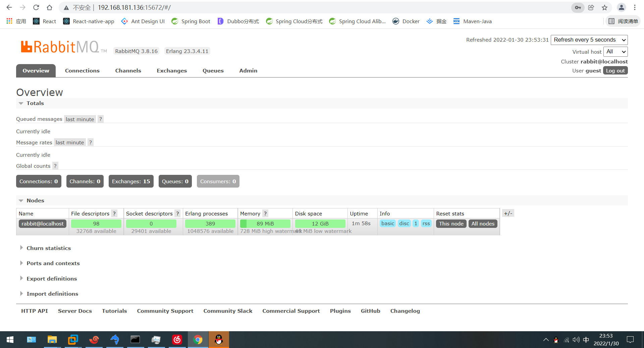The image size is (644, 348).
Task: Open the Ant Design UI bookmark
Action: [x=143, y=21]
